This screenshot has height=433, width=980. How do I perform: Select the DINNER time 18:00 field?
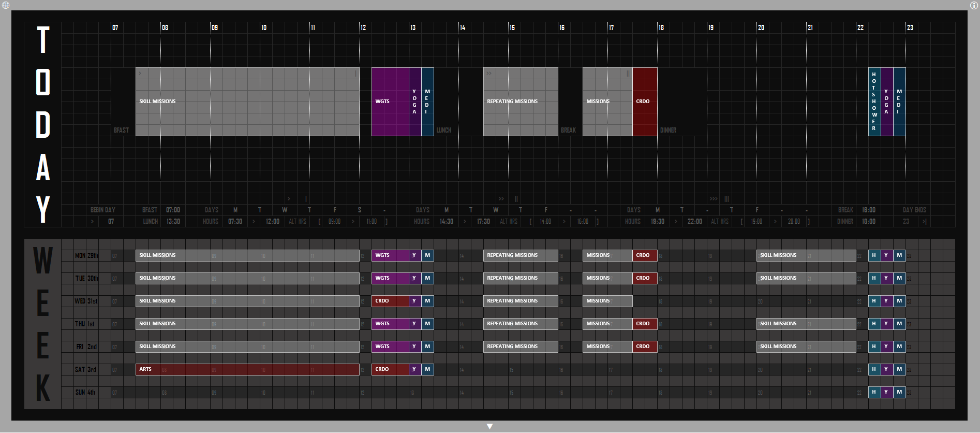tap(869, 222)
